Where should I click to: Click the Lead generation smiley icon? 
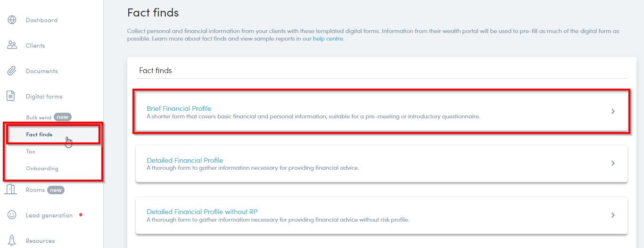(x=12, y=215)
